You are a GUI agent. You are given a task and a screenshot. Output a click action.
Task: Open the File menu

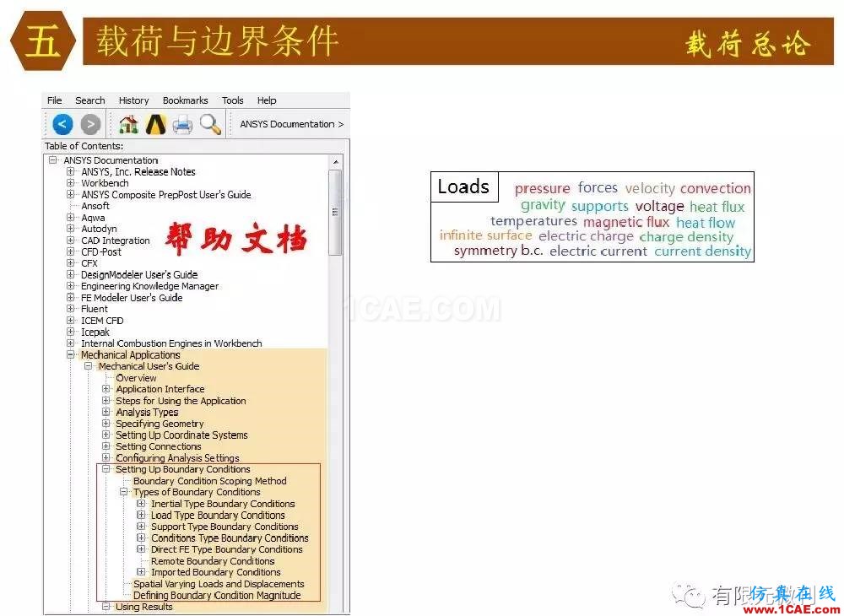pos(54,100)
